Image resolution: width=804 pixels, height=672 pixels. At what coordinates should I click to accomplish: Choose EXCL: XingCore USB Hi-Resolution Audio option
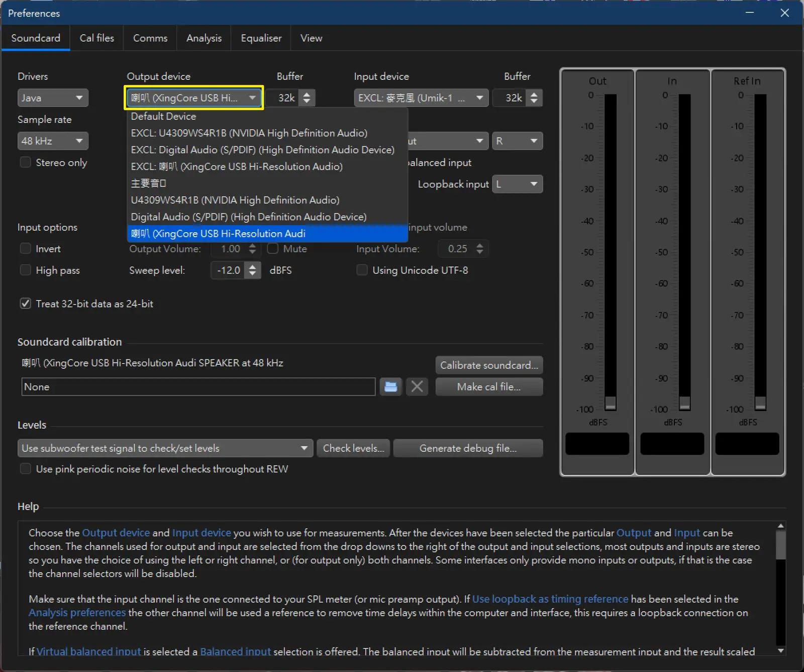(x=267, y=167)
